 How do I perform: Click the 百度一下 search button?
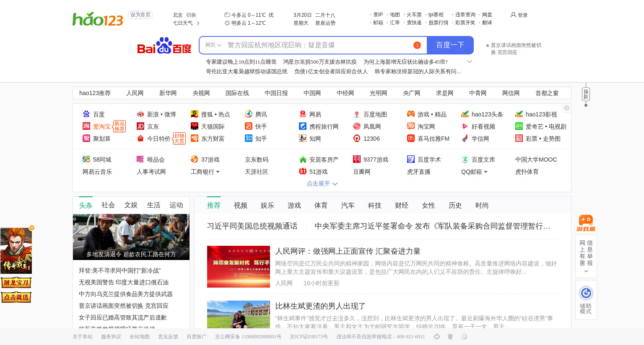450,45
